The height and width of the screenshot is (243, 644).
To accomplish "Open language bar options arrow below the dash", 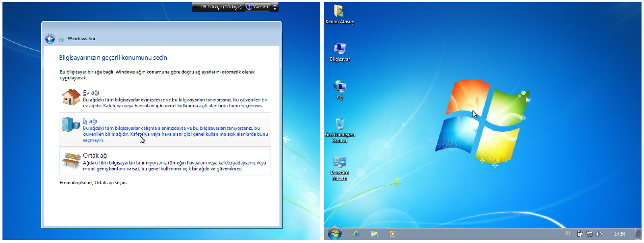I will tap(275, 9).
